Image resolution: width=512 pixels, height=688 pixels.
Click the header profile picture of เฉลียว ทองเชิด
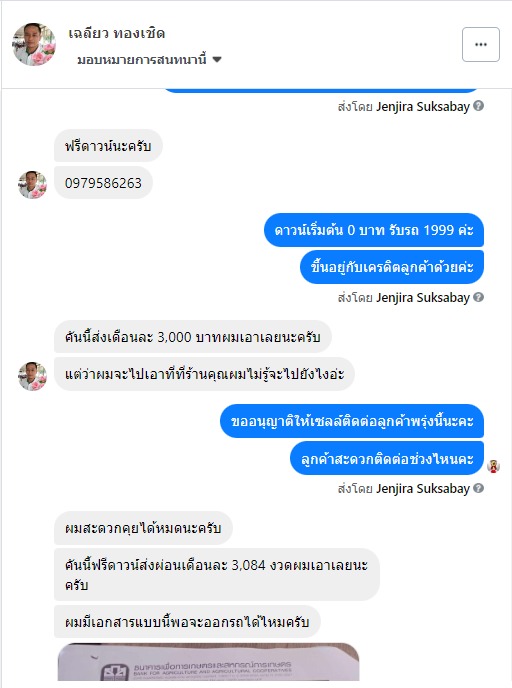point(34,44)
